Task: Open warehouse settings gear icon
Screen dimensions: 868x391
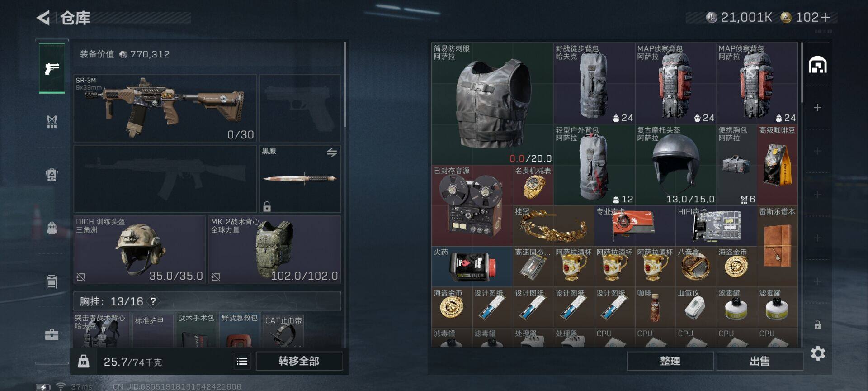Action: point(818,353)
